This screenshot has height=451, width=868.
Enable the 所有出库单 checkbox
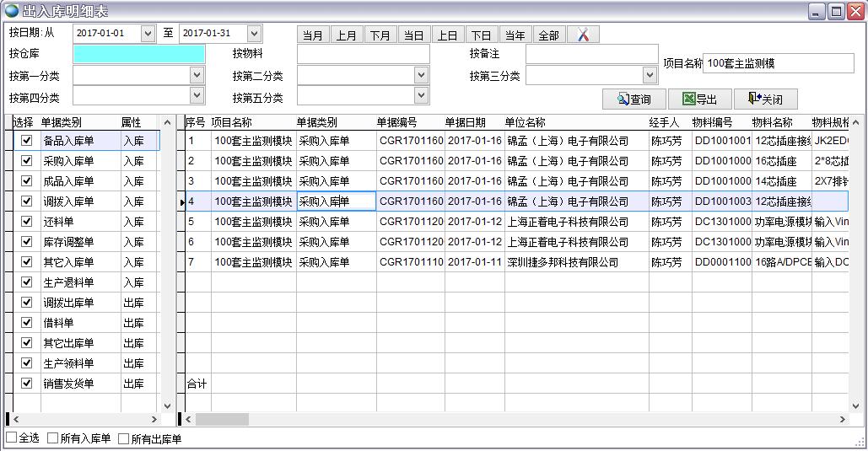[x=124, y=438]
